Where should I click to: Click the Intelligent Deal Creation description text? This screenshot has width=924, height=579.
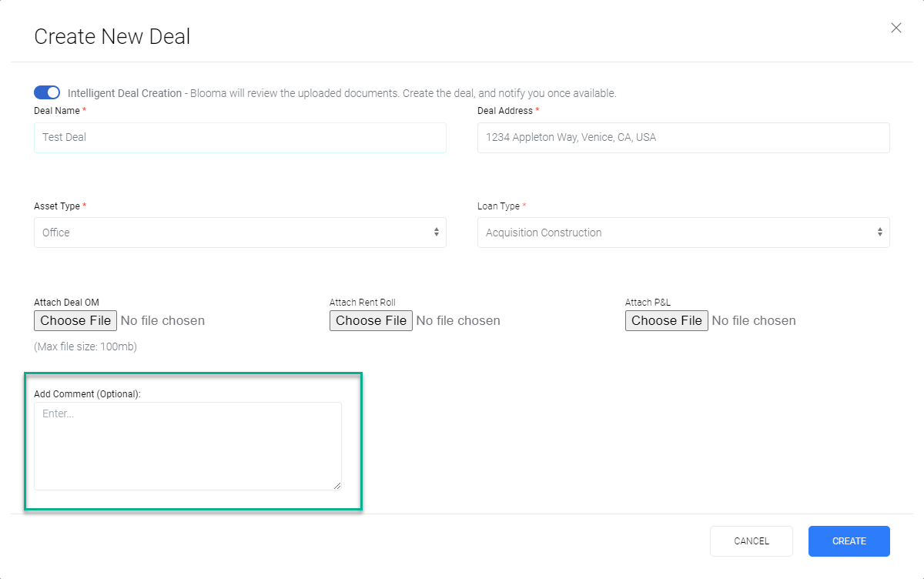click(x=342, y=93)
